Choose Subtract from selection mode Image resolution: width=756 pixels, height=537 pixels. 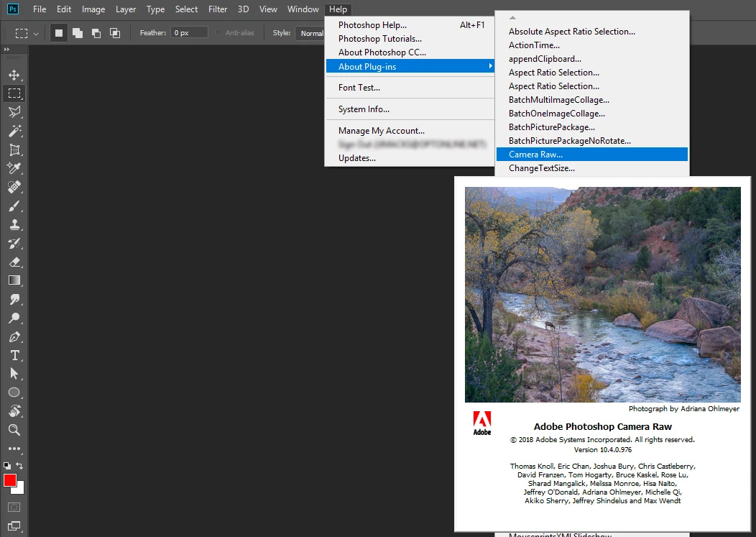click(96, 33)
